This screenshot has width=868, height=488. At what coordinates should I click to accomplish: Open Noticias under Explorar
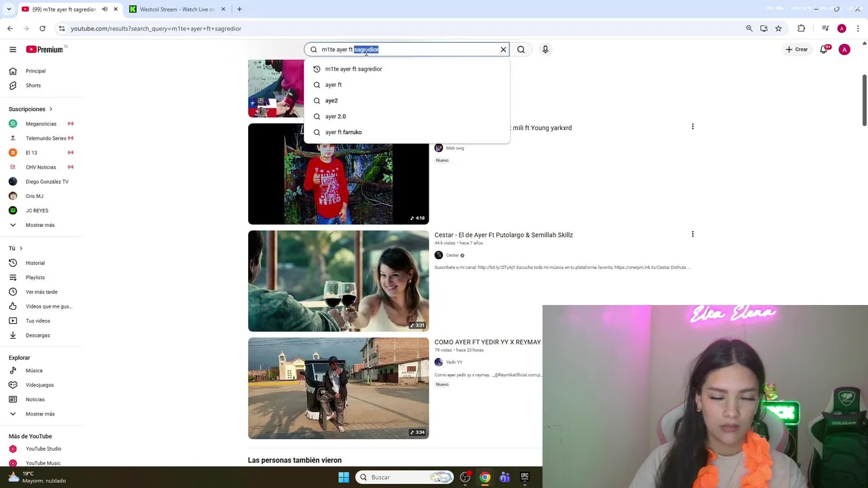pos(35,400)
